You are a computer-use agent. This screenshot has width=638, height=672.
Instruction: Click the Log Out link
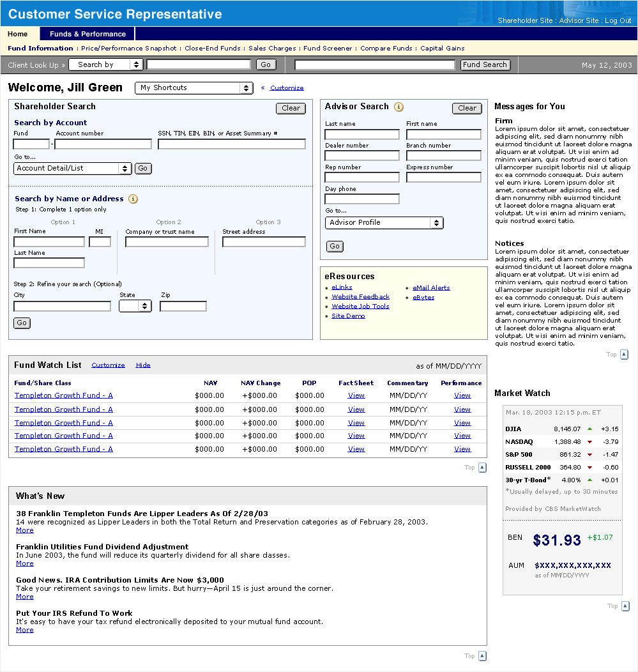coord(618,20)
